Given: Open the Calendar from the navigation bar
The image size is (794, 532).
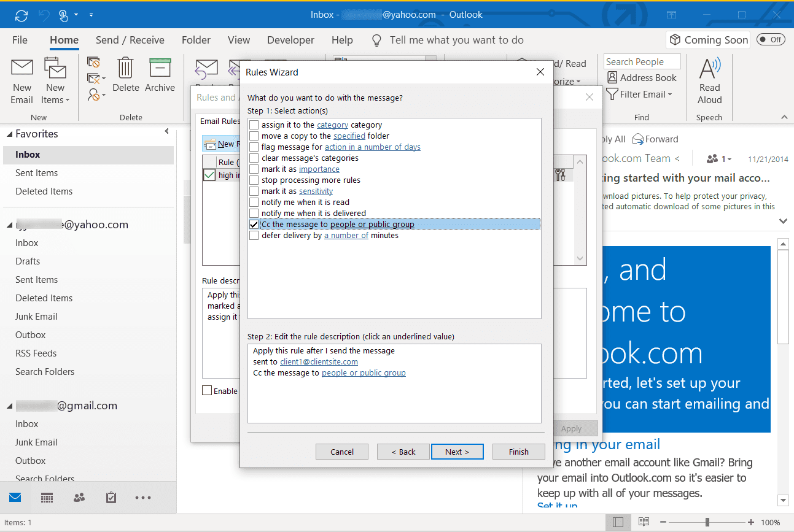Looking at the screenshot, I should coord(47,498).
